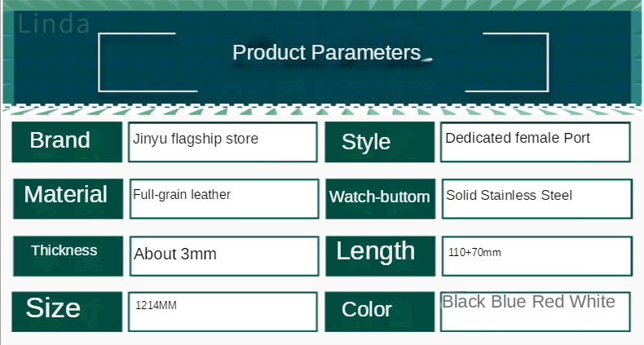Click the About 3mm field
The width and height of the screenshot is (644, 345).
(x=223, y=255)
